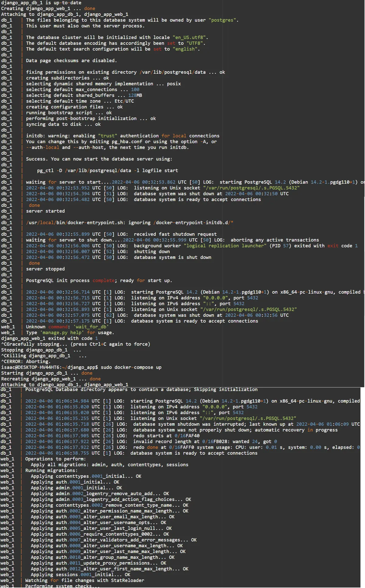
Task: Click 'Applying admin.0001_initial... OK'
Action: (76, 488)
